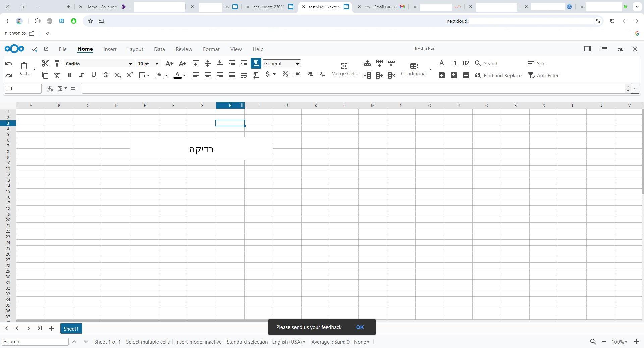Dismiss the feedback notice with OK
Screen dimensions: 644x348
coord(360,327)
